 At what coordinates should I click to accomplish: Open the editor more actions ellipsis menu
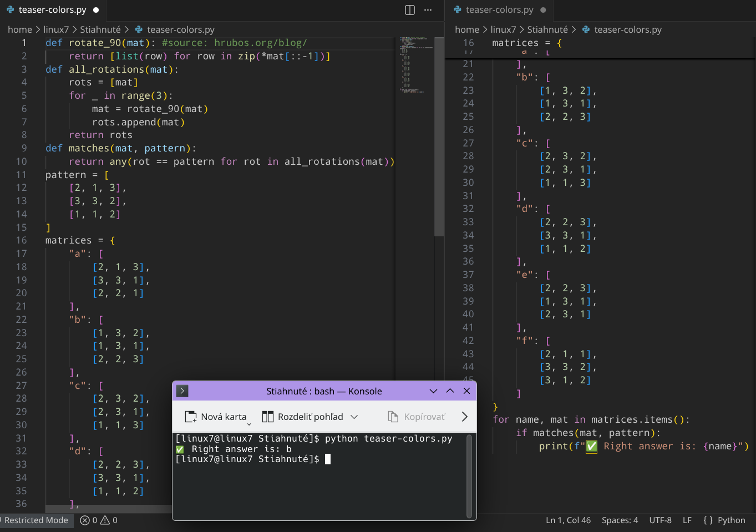pos(428,10)
